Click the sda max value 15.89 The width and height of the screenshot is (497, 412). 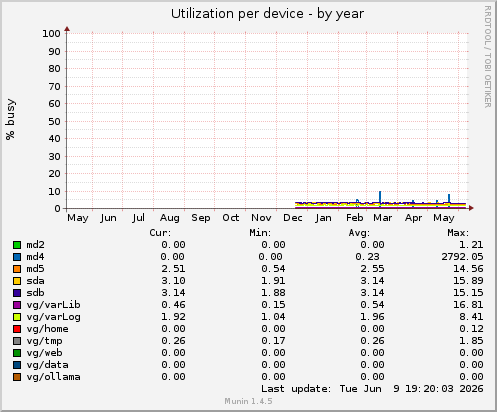point(468,281)
